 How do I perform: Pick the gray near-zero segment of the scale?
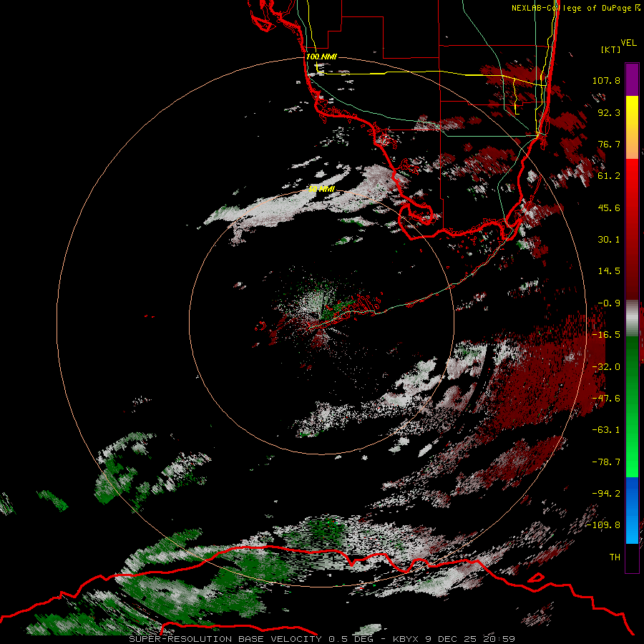(x=632, y=318)
